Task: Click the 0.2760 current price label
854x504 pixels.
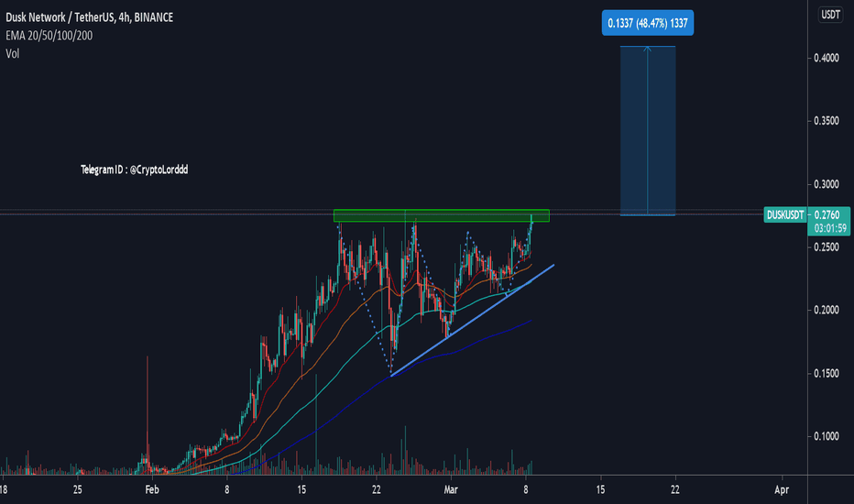Action: [827, 214]
